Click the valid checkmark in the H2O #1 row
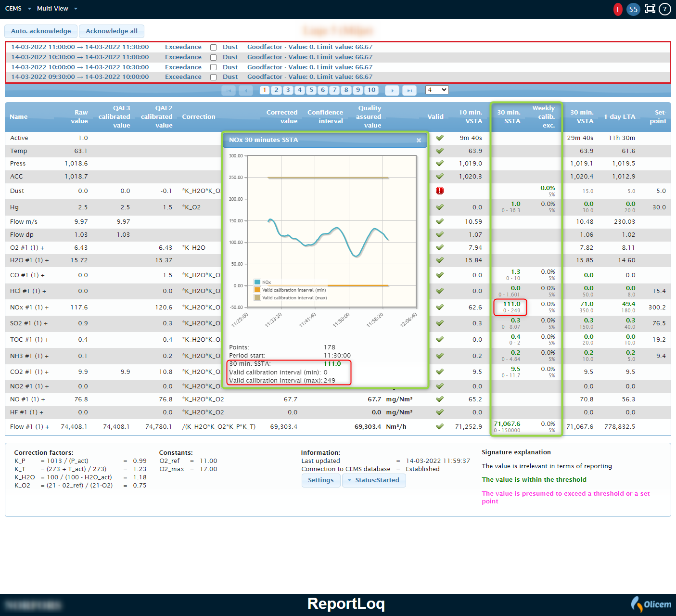 coord(439,260)
